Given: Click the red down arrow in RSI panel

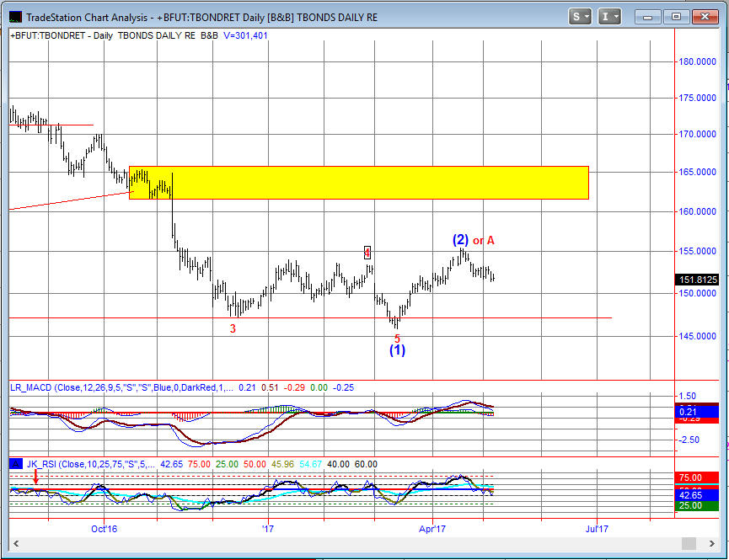Looking at the screenshot, I should 35,477.
